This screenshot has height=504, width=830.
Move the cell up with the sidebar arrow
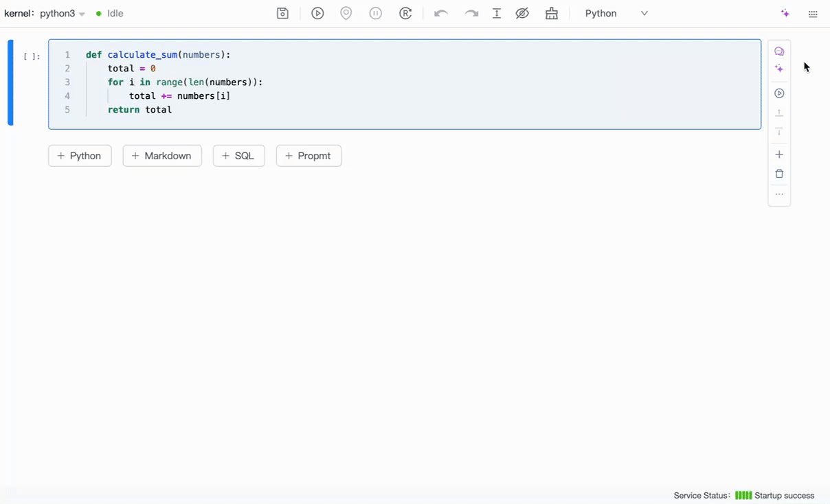[x=779, y=113]
